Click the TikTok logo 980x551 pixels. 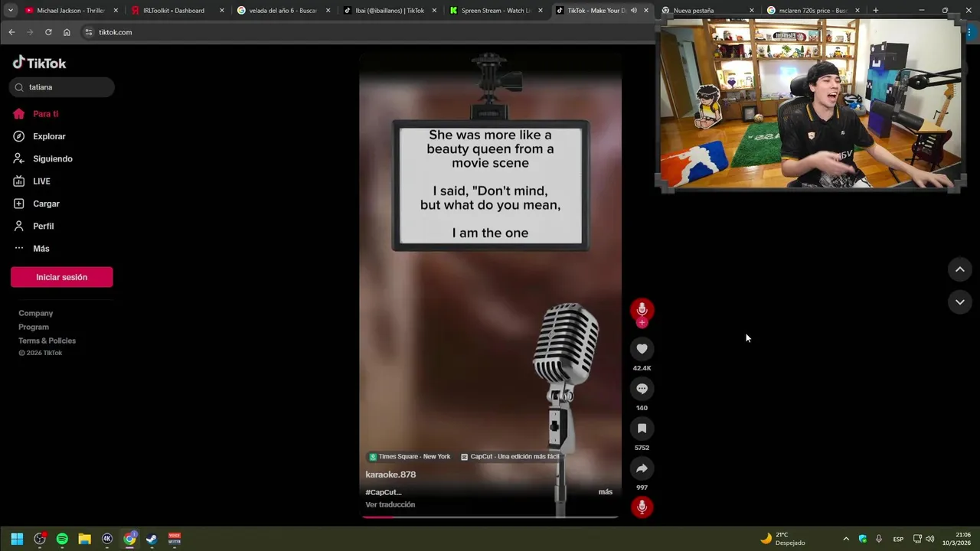[x=39, y=63]
